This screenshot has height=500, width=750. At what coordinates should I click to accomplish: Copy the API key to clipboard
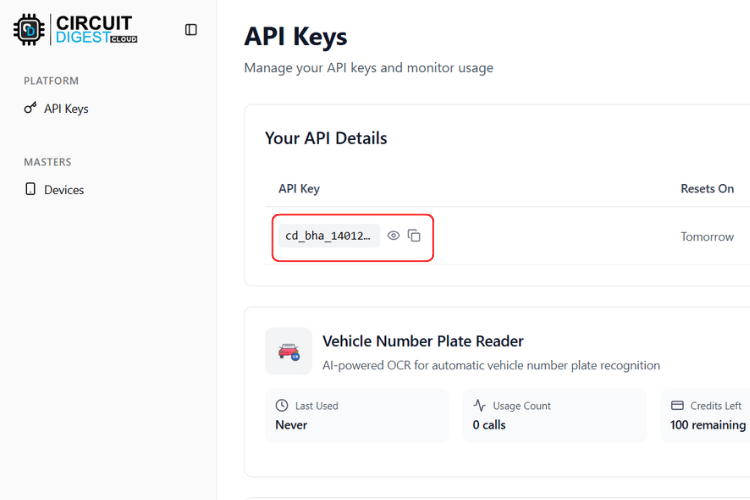point(414,236)
